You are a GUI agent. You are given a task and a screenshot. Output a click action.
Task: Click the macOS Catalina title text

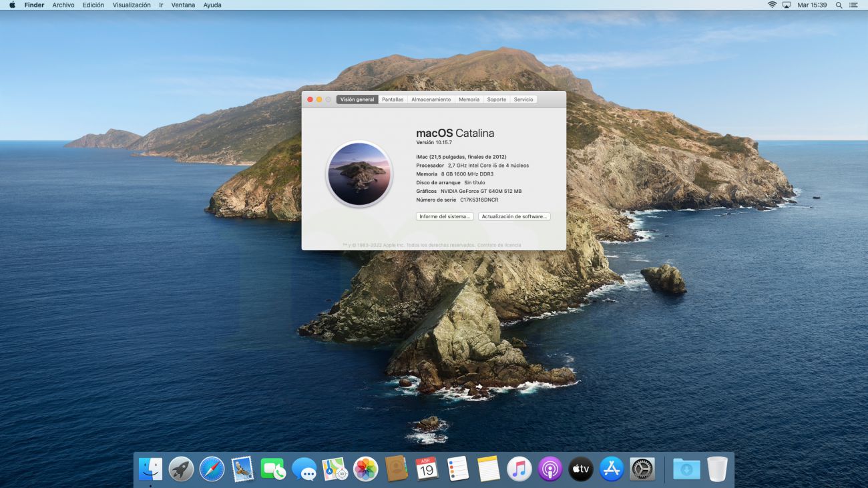tap(455, 133)
